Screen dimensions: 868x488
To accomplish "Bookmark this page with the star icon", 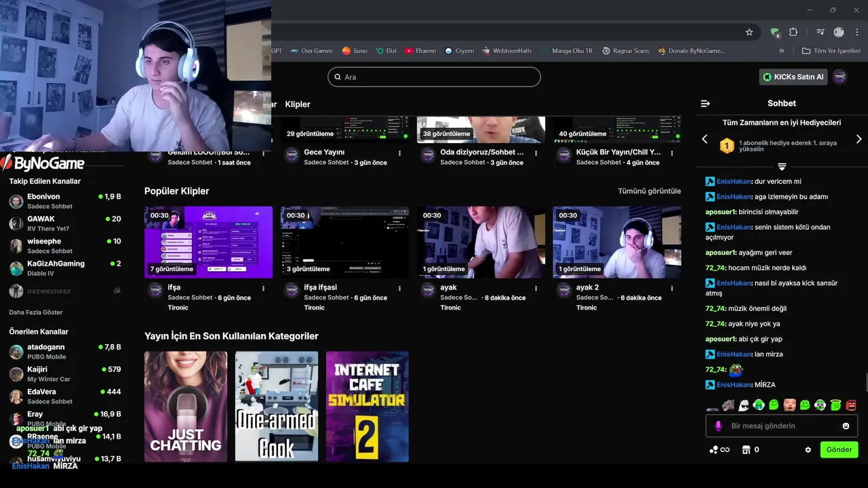I will [x=749, y=32].
